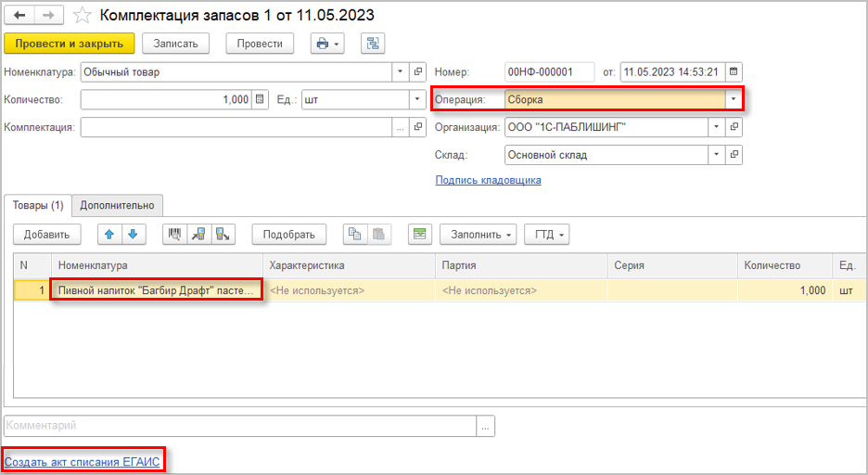The width and height of the screenshot is (868, 475).
Task: Open calendar picker for document date
Action: 734,71
